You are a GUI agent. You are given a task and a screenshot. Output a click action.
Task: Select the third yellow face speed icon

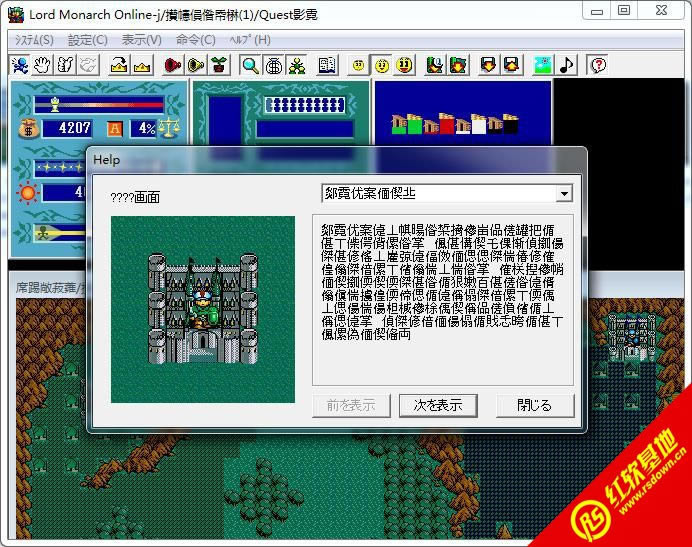(404, 65)
